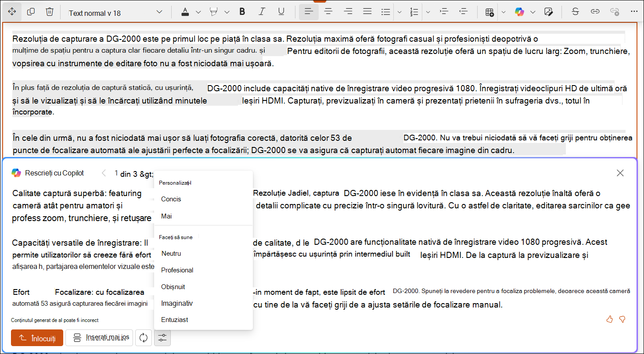This screenshot has width=644, height=354.
Task: Go to previous Copilot rewrite suggestion
Action: 104,173
